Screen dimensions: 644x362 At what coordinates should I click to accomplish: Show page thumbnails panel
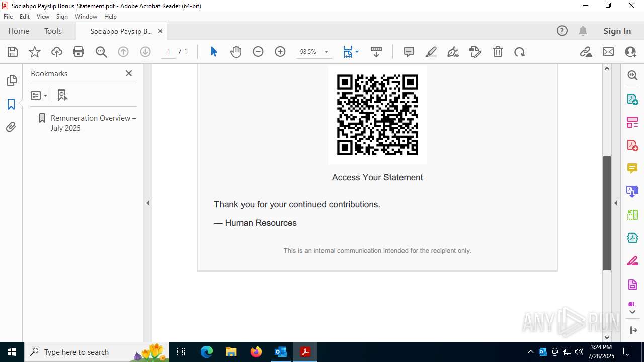coord(11,80)
